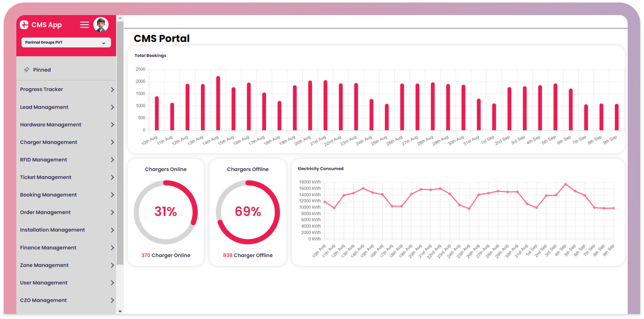Open Ticket Management section
644x319 pixels.
(45, 177)
